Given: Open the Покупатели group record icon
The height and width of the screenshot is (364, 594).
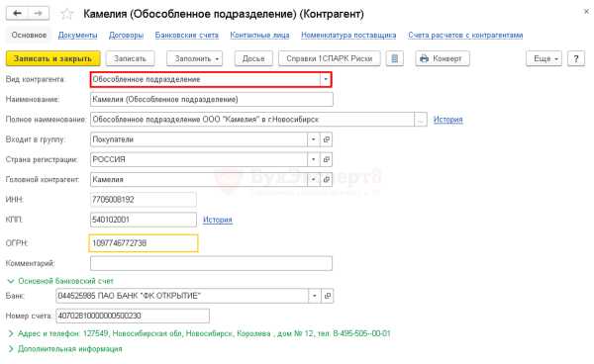Looking at the screenshot, I should (326, 139).
